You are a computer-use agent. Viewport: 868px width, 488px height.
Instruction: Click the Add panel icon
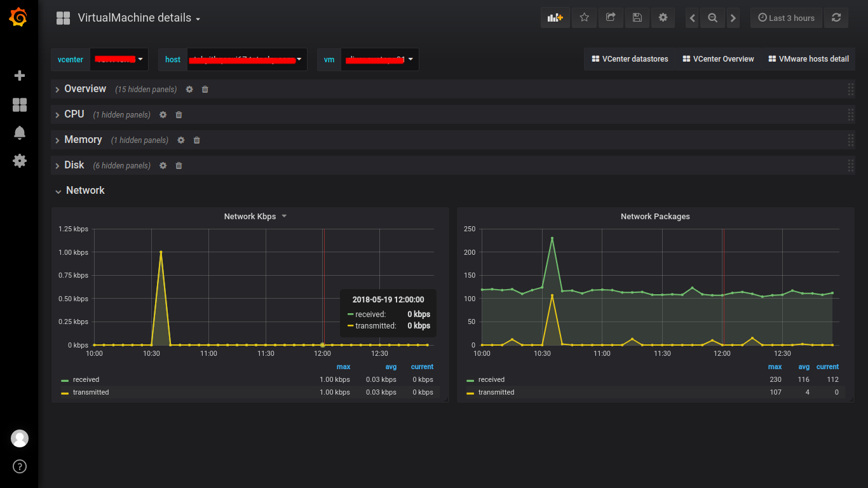point(555,18)
